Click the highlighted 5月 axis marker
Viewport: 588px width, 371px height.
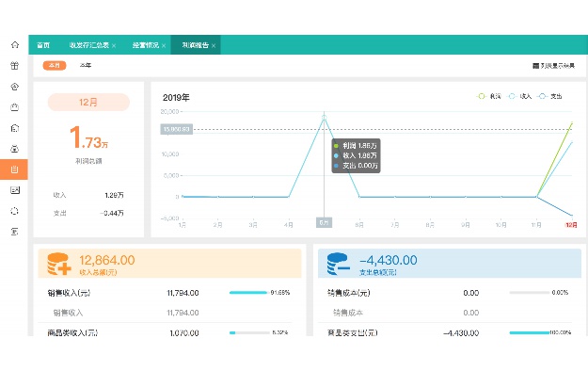(x=324, y=222)
